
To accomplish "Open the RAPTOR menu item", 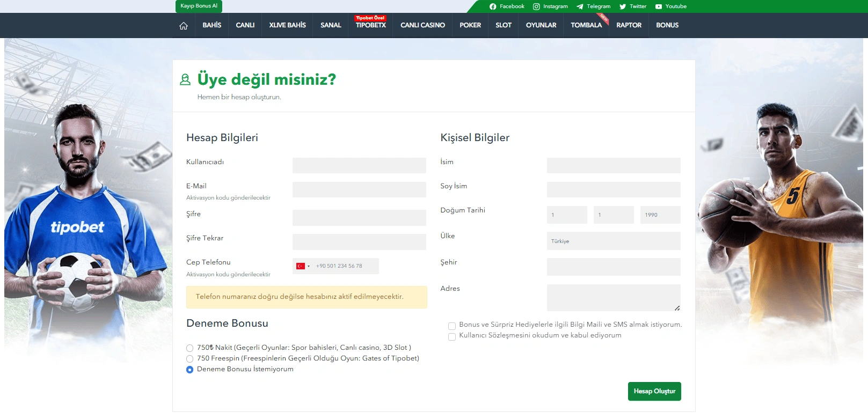I will tap(629, 25).
